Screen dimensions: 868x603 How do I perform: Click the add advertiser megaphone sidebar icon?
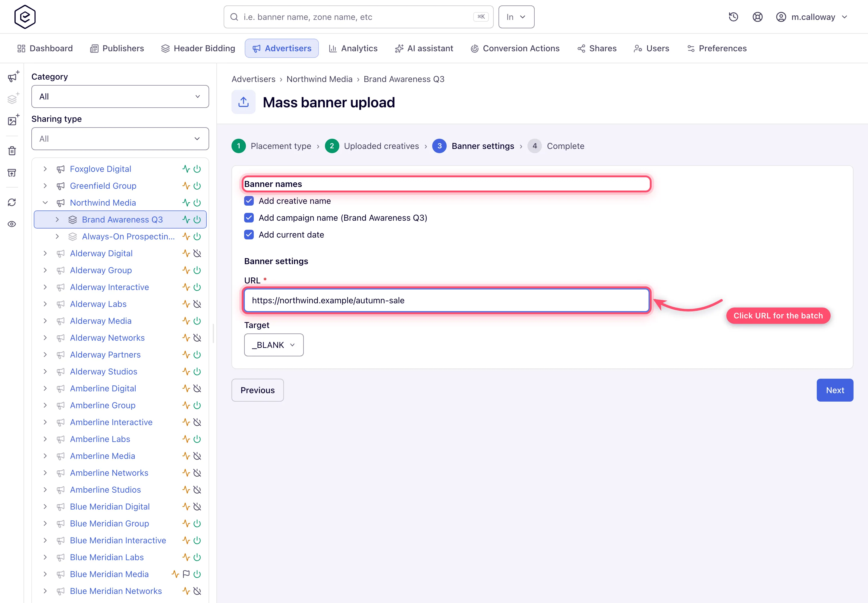(13, 77)
